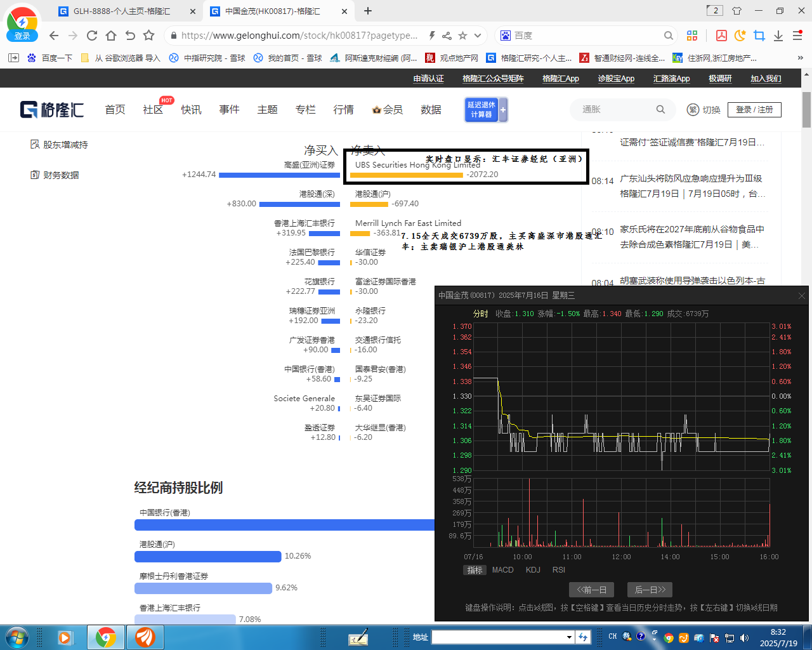
Task: Select 财务数据 in the left sidebar
Action: click(x=55, y=175)
